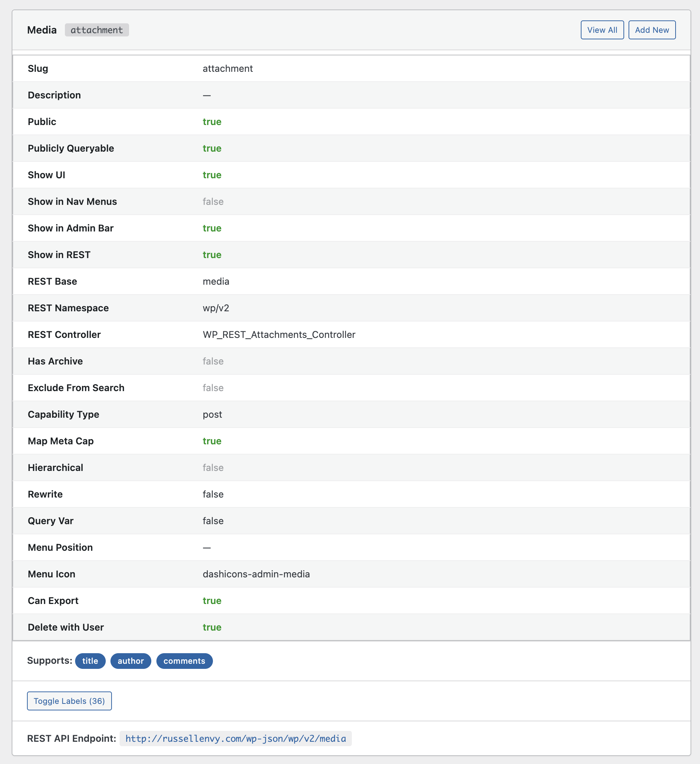Click the comments supports badge

184,661
